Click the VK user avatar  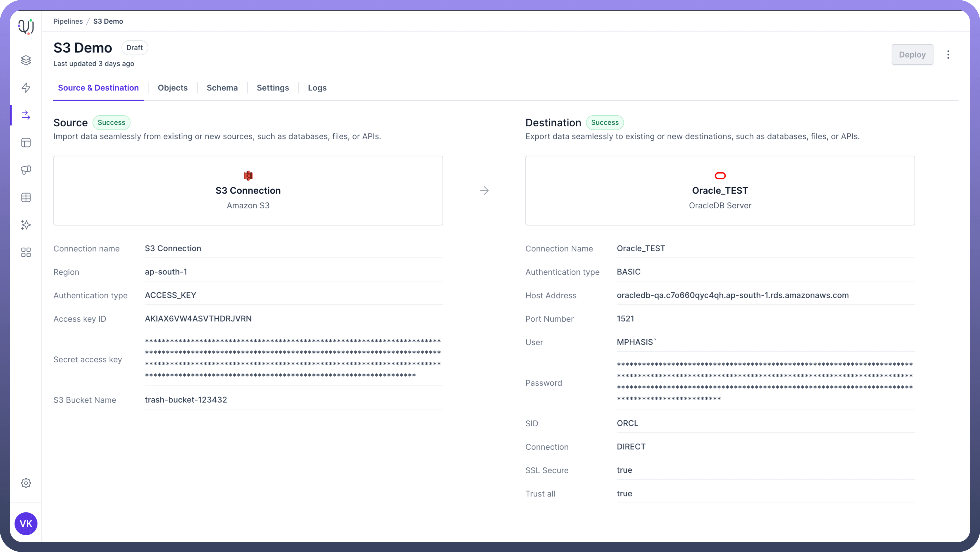pos(26,523)
